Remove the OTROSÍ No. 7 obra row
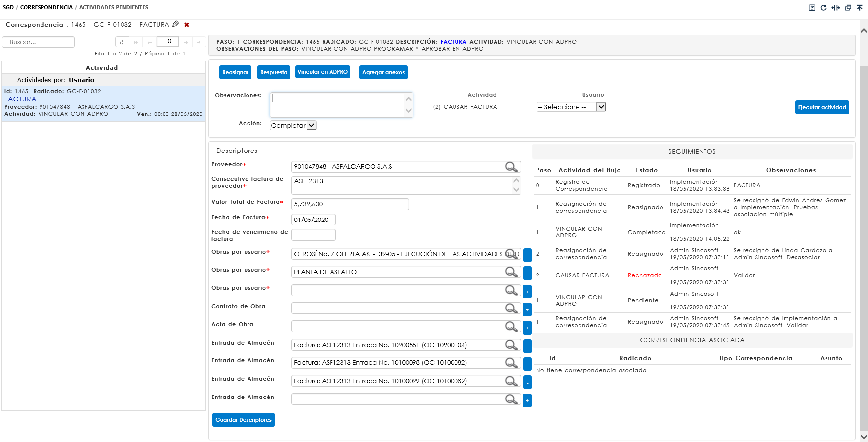The image size is (868, 442). coord(527,255)
